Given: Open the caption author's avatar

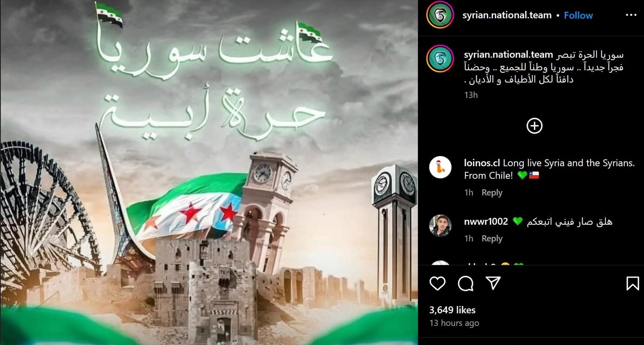Looking at the screenshot, I should (440, 59).
